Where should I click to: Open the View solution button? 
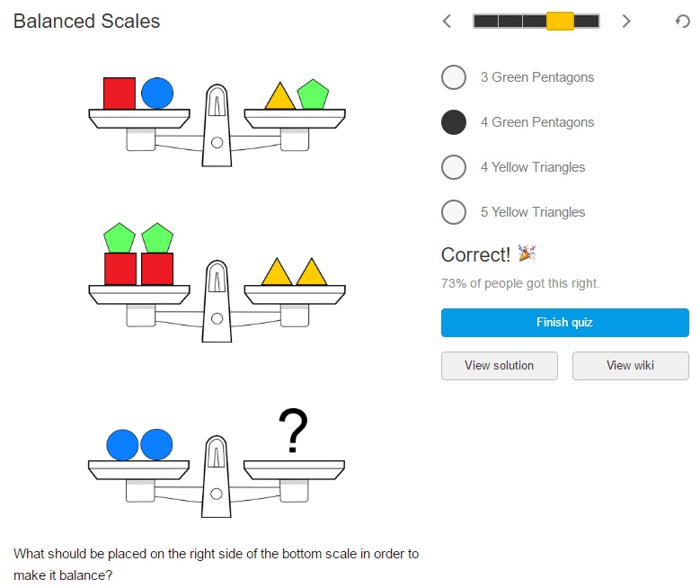[500, 365]
